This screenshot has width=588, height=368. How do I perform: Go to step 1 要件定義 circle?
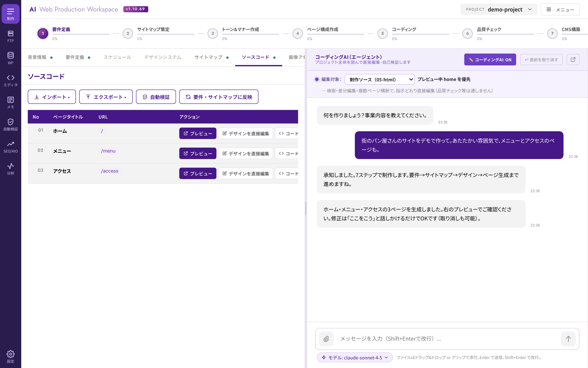coord(43,33)
